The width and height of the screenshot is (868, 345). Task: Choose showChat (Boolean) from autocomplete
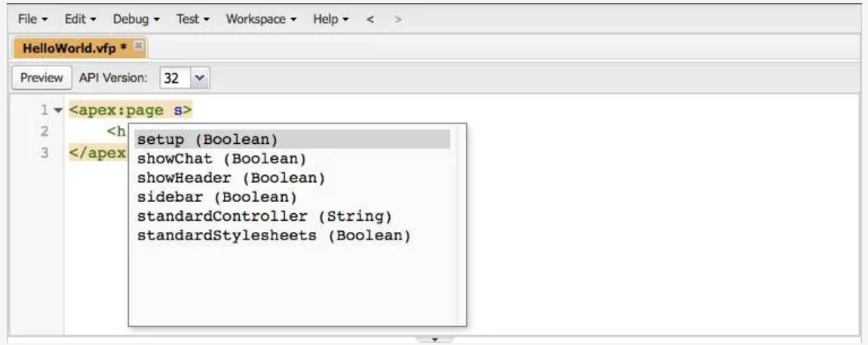tap(293, 159)
